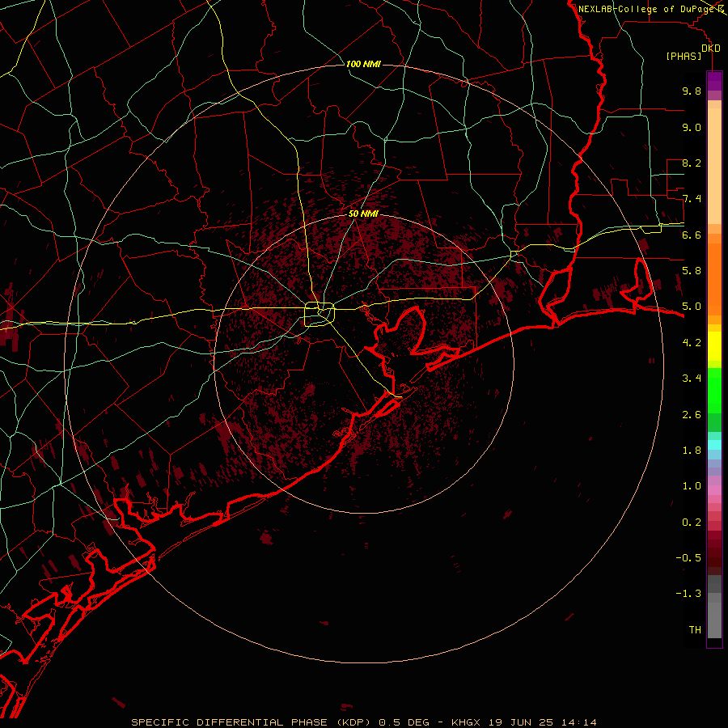728x728 pixels.
Task: Select the 5.8 scale label
Action: tap(692, 271)
